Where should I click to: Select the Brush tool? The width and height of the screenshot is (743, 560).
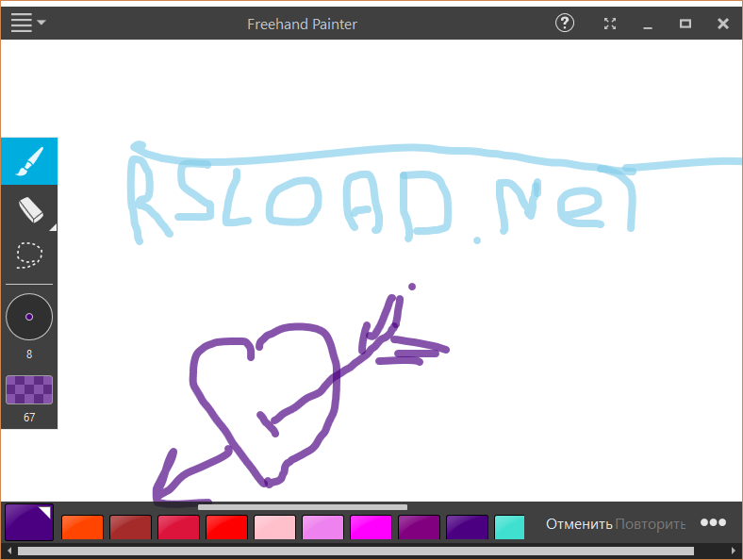click(x=29, y=161)
